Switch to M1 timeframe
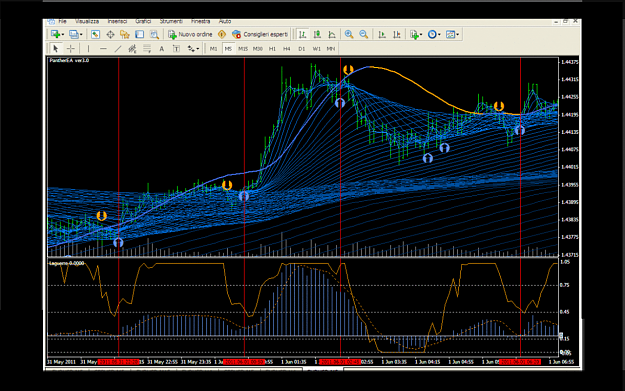The image size is (625, 391). [x=214, y=49]
